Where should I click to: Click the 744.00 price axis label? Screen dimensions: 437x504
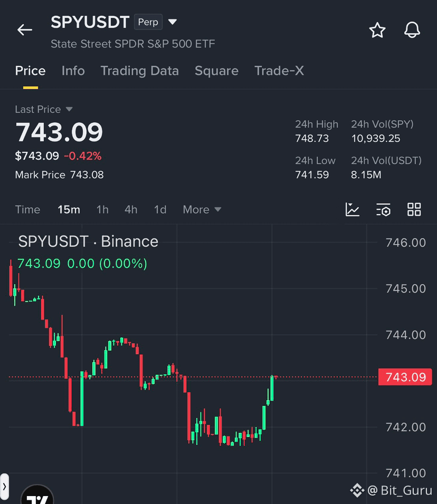click(x=406, y=335)
